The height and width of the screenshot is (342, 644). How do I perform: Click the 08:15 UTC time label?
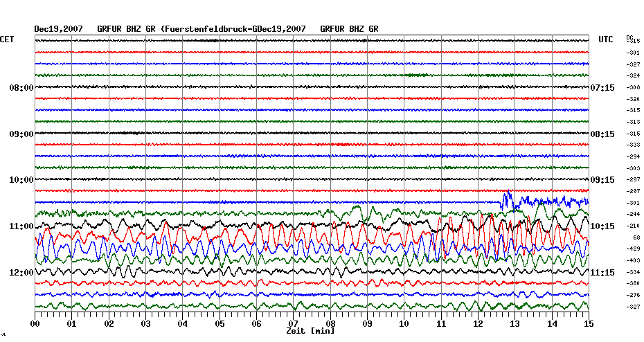(602, 134)
